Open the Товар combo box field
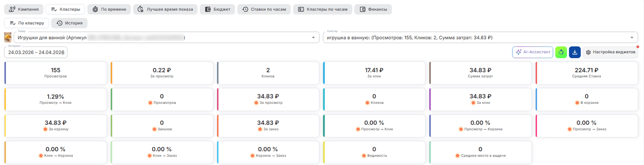The height and width of the screenshot is (165, 644). coord(166,37)
